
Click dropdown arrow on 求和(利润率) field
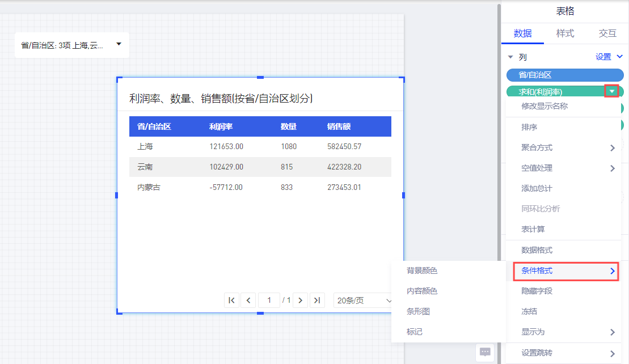(611, 91)
